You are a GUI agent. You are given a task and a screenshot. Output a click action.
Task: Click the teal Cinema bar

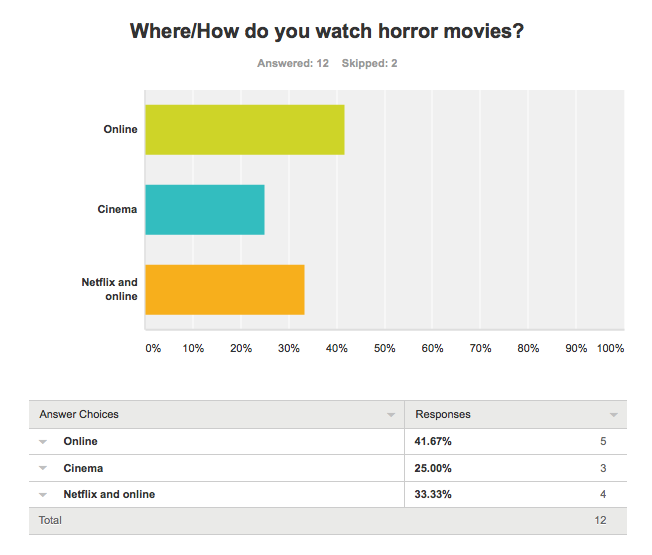[205, 210]
